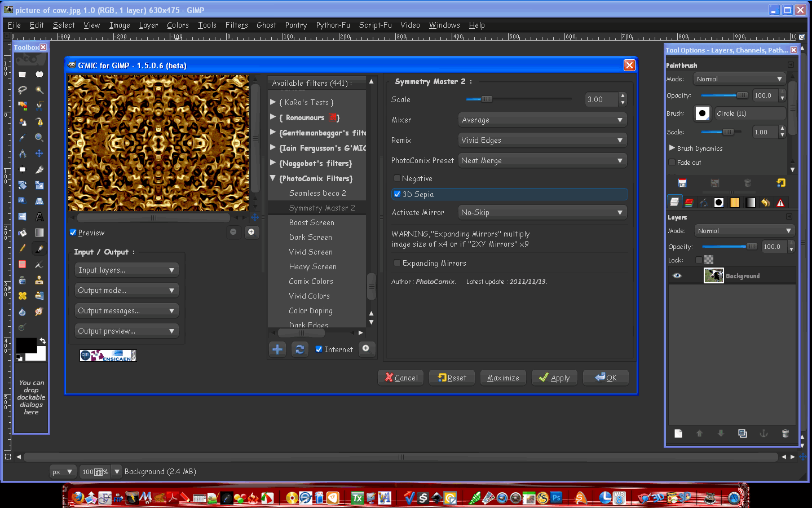Select the Measure compass tool in Toolbox
The image size is (812, 508).
[23, 154]
